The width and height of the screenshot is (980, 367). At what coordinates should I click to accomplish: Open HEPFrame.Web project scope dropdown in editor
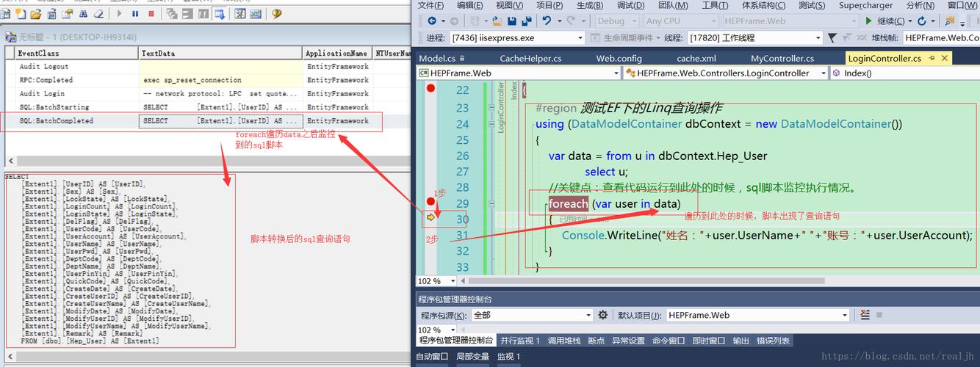[x=519, y=73]
